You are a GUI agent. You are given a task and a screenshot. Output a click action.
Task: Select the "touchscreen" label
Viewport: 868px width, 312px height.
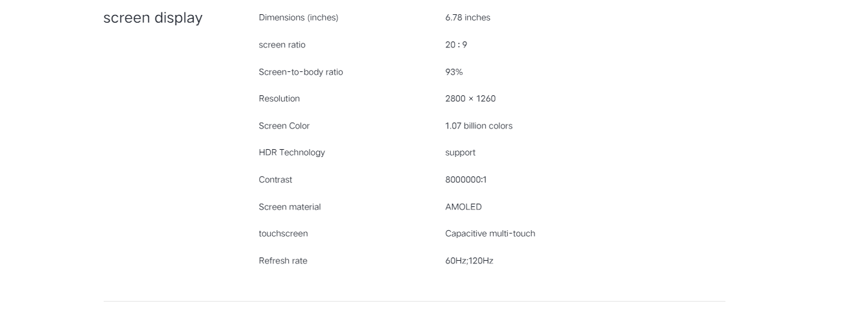(x=283, y=234)
